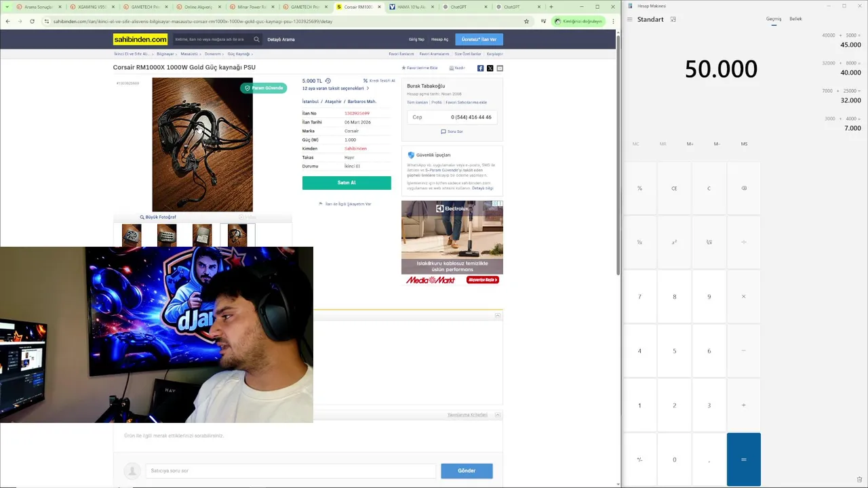The image size is (868, 488).
Task: Switch to Geçmiş tab in calculator
Action: click(x=774, y=19)
